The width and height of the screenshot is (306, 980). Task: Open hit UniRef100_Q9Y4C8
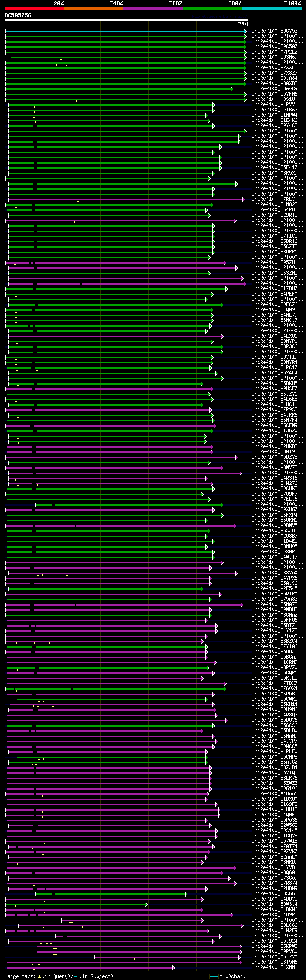274,126
